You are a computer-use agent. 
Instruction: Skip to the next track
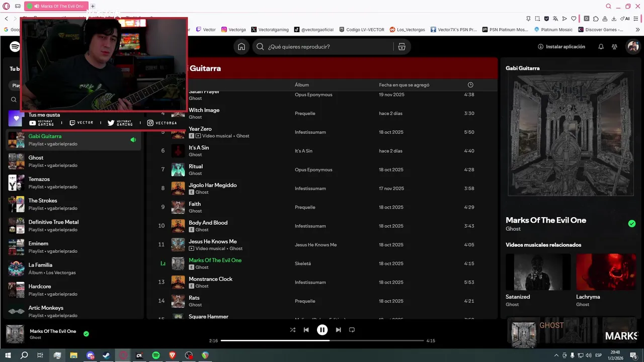pos(338,330)
